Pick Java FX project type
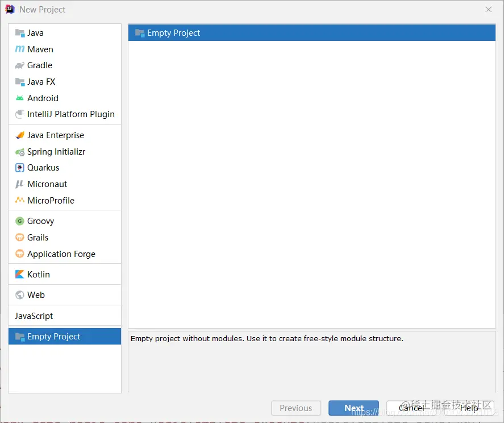 pyautogui.click(x=65, y=82)
